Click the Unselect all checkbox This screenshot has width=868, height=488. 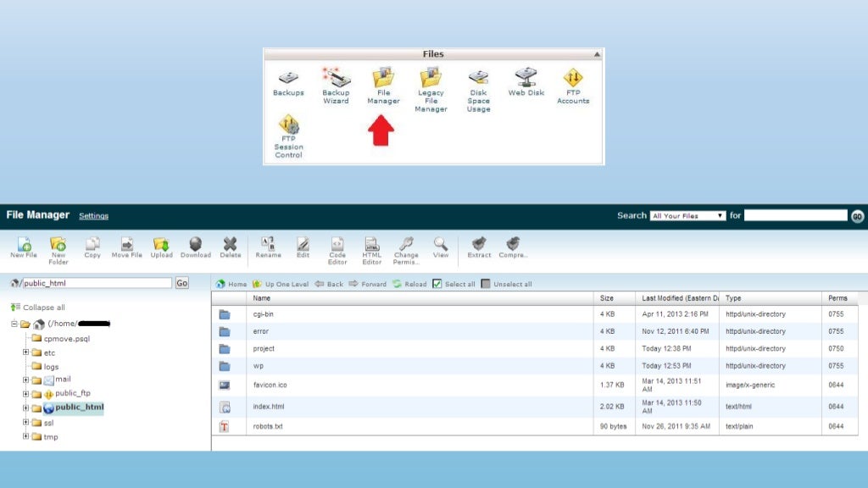point(486,284)
